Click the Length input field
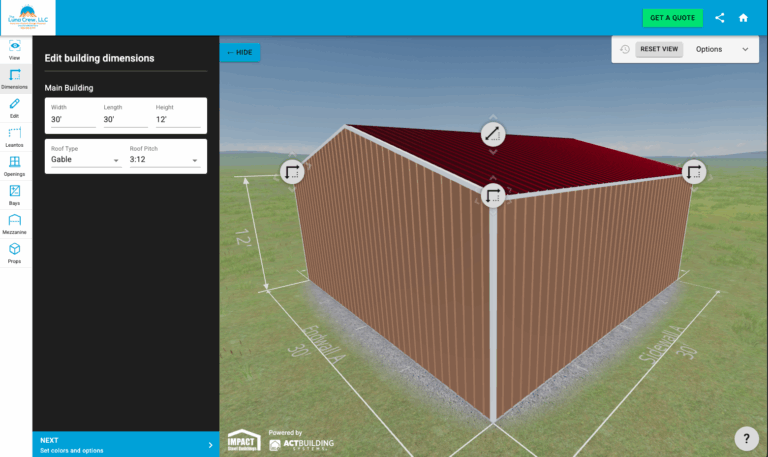The height and width of the screenshot is (457, 768). pos(125,120)
